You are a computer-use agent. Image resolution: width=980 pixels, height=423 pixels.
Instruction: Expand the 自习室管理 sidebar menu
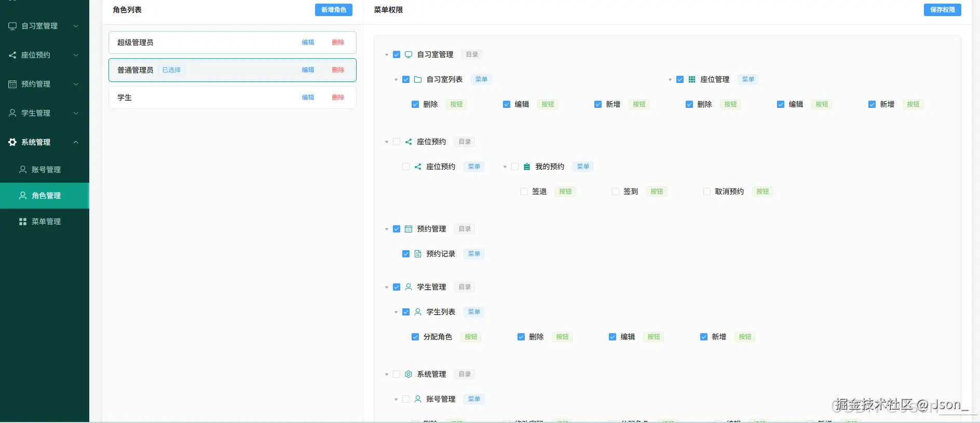point(45,26)
